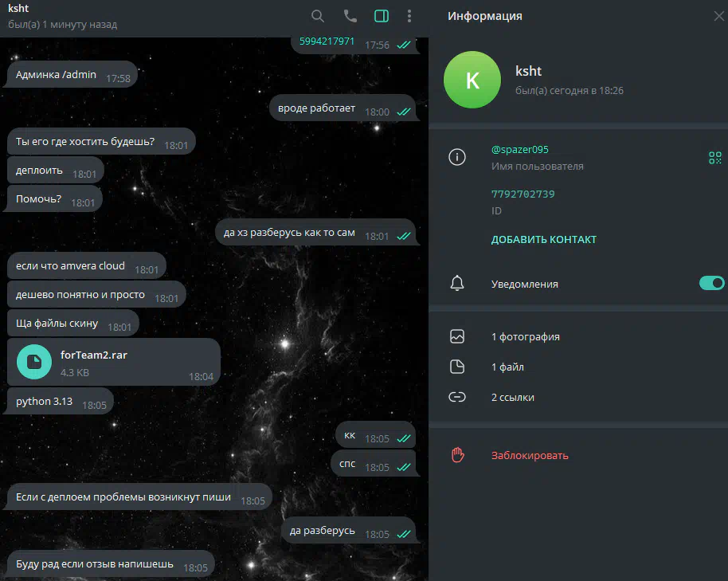The height and width of the screenshot is (581, 728).
Task: Click the info circle icon beside username
Action: tap(457, 157)
